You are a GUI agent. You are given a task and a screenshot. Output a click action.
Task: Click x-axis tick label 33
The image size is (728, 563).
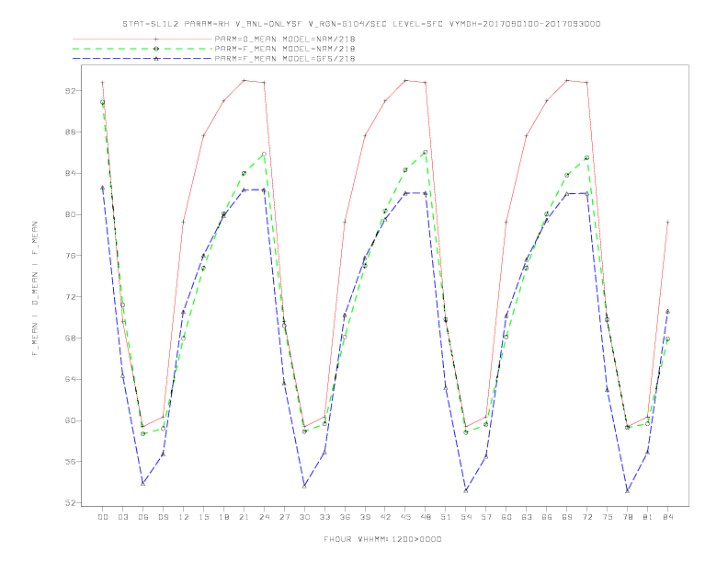point(324,517)
